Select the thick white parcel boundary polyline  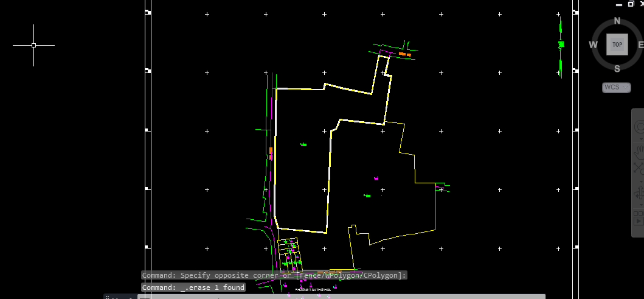coord(276,152)
